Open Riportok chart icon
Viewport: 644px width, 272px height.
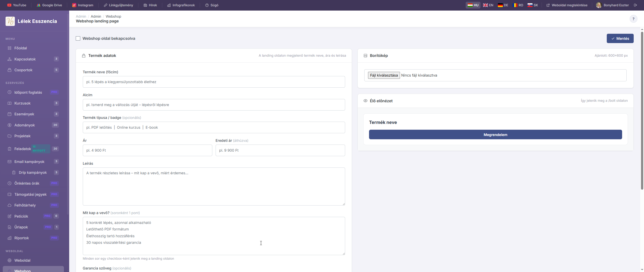(x=10, y=238)
